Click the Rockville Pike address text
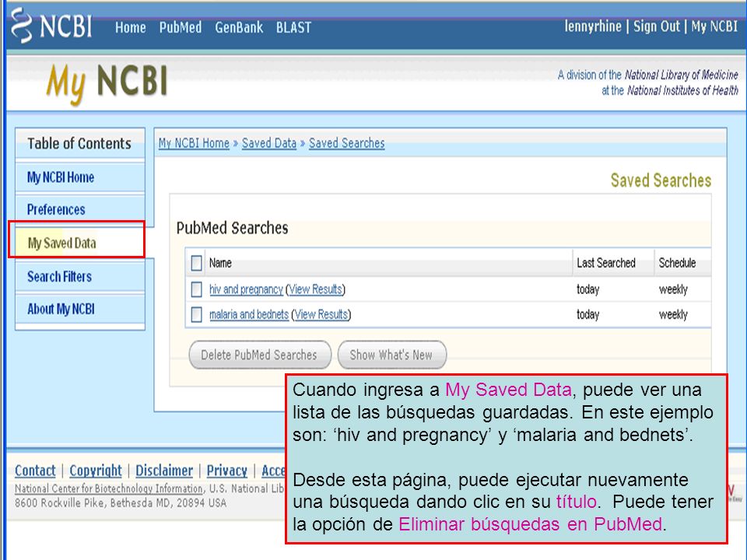Image resolution: width=747 pixels, height=560 pixels. click(x=121, y=503)
